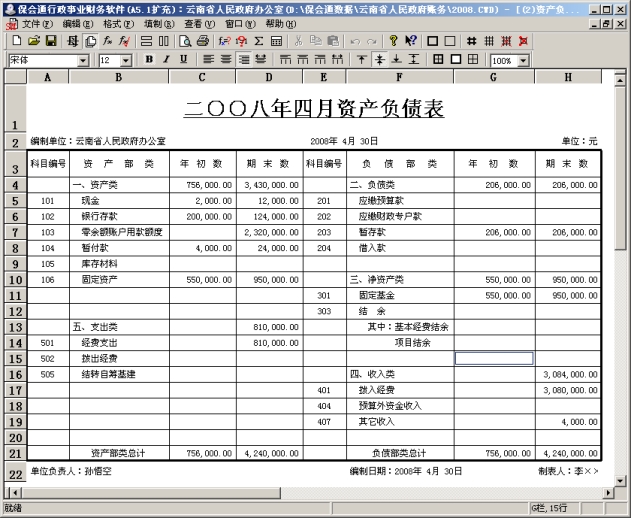
Task: Save the report with the floppy disk icon
Action: click(x=50, y=41)
